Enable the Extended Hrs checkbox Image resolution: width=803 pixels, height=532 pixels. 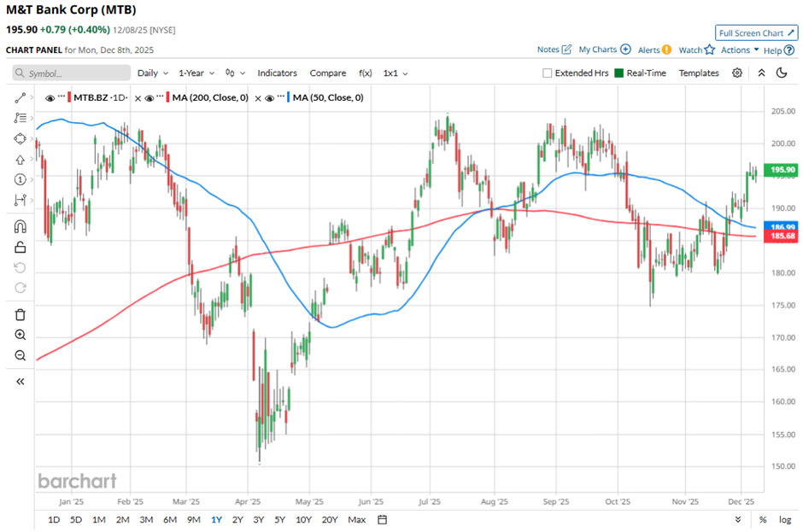[x=547, y=73]
